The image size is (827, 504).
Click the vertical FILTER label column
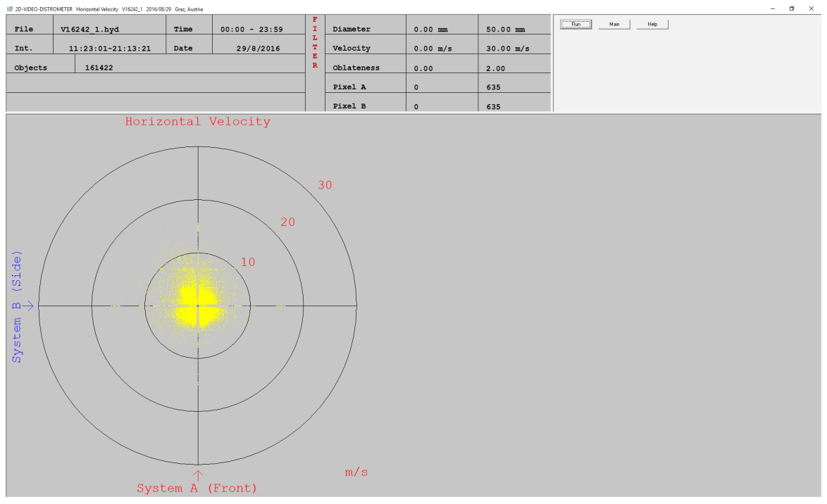pos(315,42)
